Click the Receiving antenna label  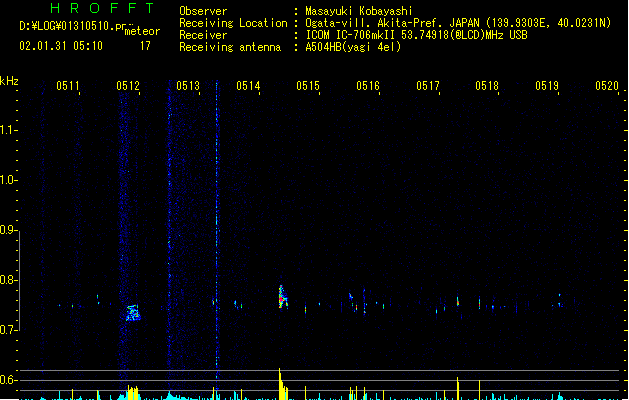click(x=230, y=47)
